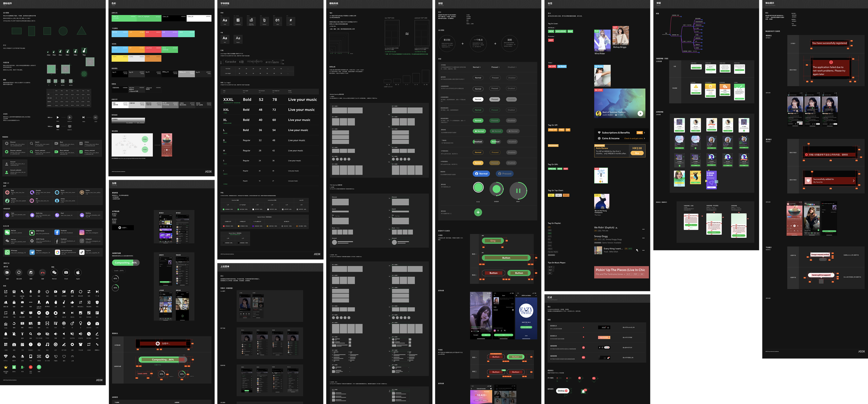868x404 pixels.
Task: Click the green WeChat share icon
Action: pos(7,232)
